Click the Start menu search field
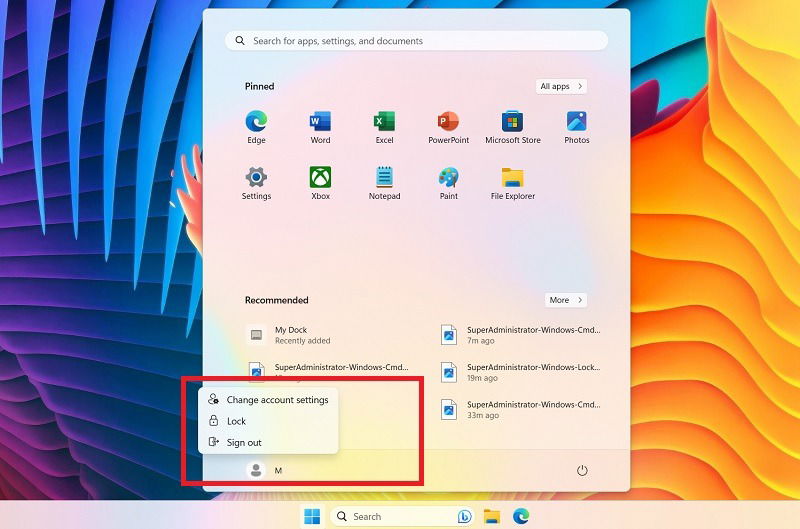Screen dimensions: 800x529 (416, 41)
